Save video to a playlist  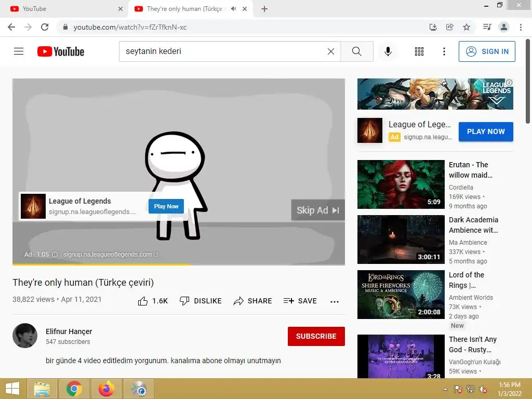tap(300, 301)
